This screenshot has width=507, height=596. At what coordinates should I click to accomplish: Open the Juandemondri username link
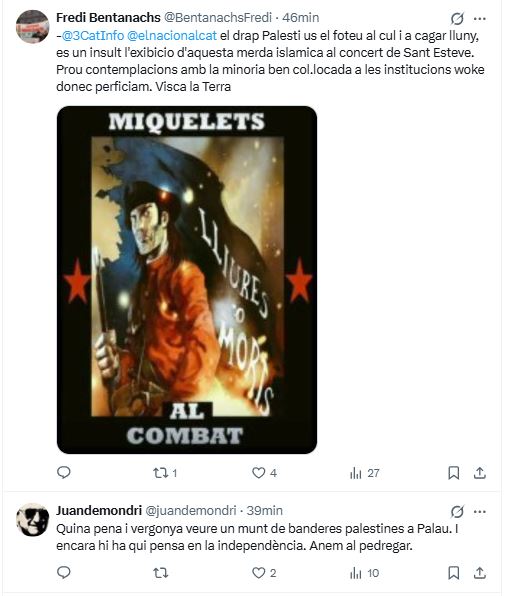pos(99,510)
